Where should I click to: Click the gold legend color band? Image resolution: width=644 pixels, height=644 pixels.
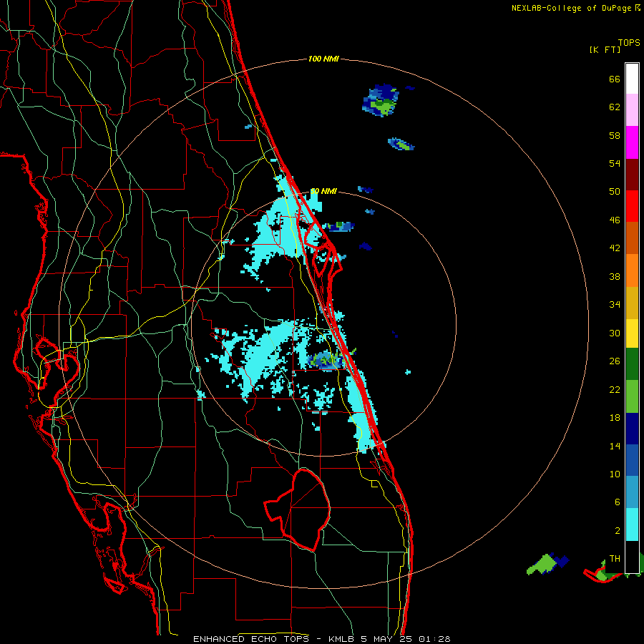[632, 303]
